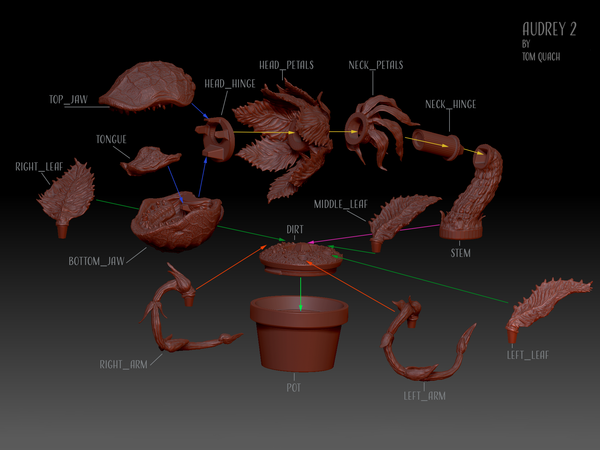The width and height of the screenshot is (600, 450).
Task: Select the right leaf model part
Action: point(67,197)
